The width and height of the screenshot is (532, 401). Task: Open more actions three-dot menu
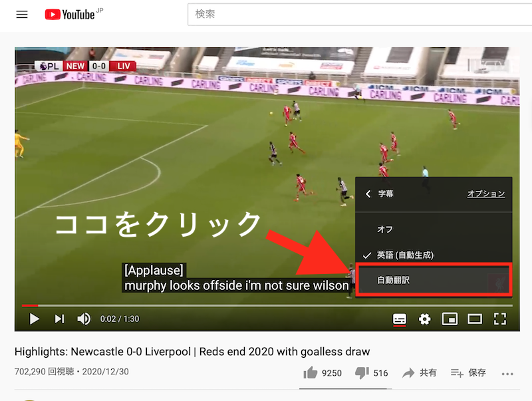pyautogui.click(x=507, y=374)
